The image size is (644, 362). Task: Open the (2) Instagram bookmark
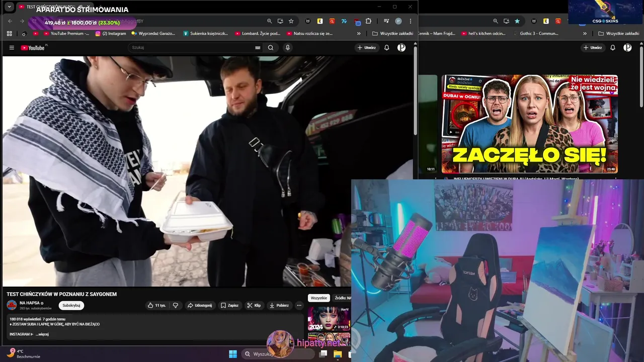tap(111, 34)
